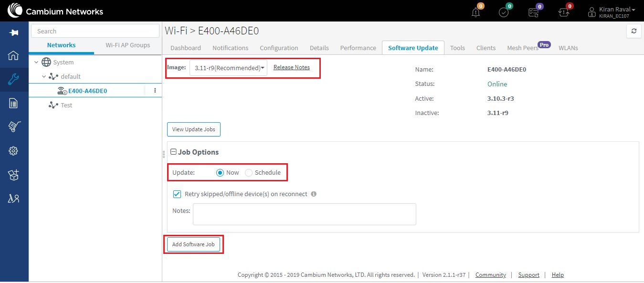Open the sync alert icon with red badge

point(563,12)
